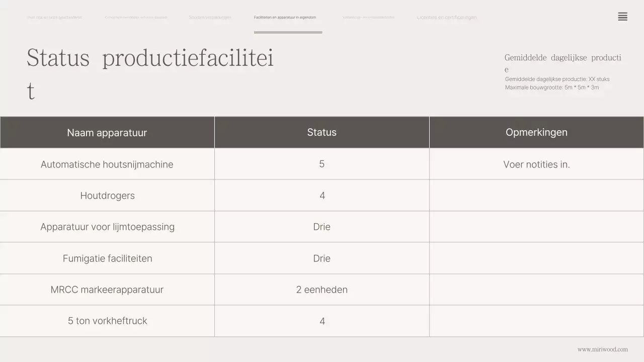Click the 'Naam apparatuur' column header
The image size is (644, 362).
click(107, 133)
